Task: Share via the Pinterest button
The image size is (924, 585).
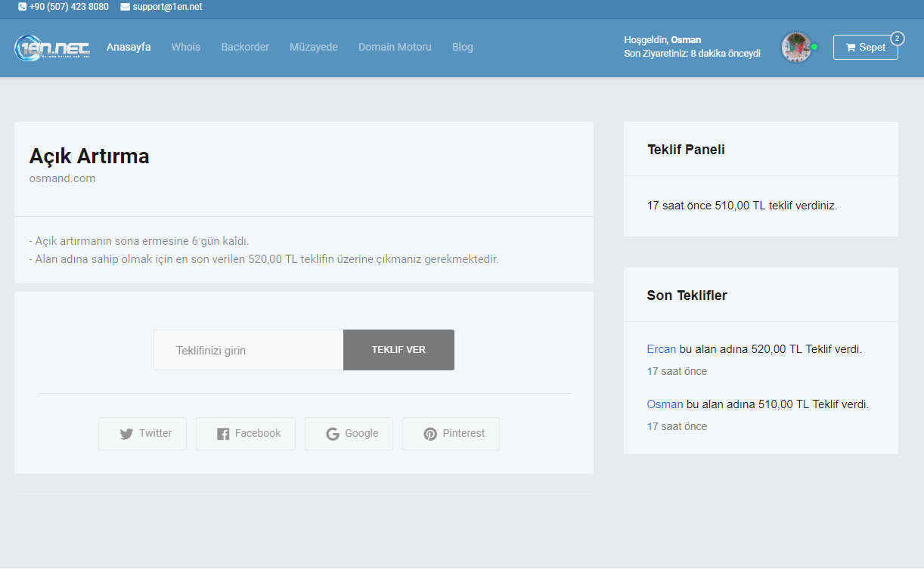Action: coord(451,434)
